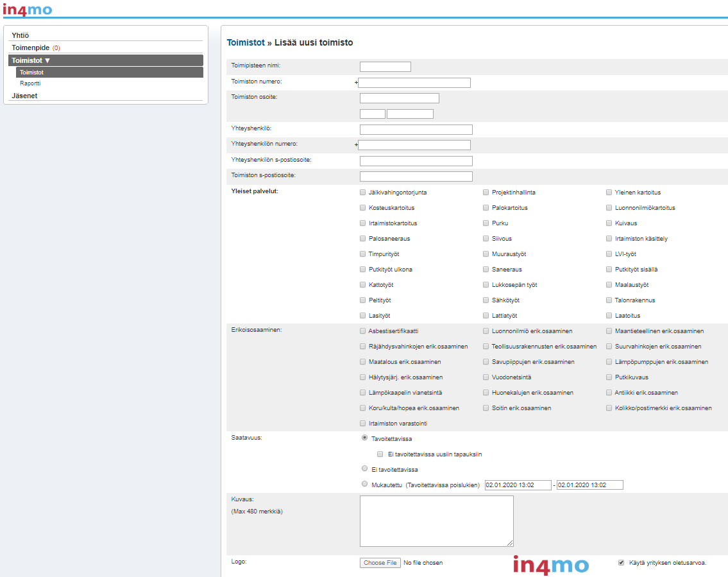Select Raportti in the sidebar
This screenshot has width=728, height=577.
pos(30,83)
